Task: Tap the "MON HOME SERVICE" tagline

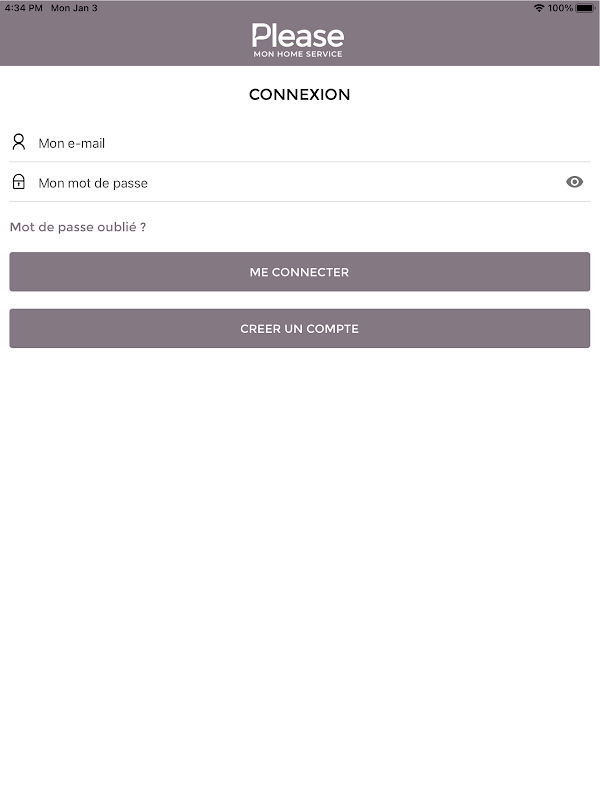Action: pyautogui.click(x=298, y=54)
